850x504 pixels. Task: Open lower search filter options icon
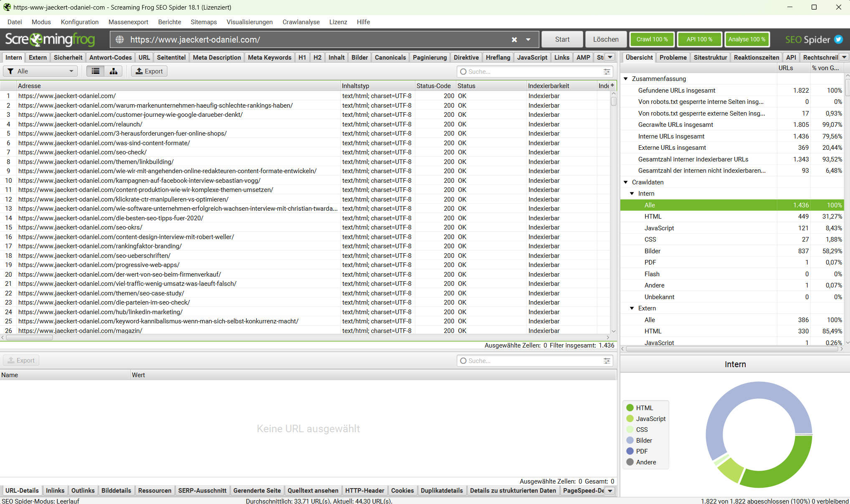coord(607,361)
